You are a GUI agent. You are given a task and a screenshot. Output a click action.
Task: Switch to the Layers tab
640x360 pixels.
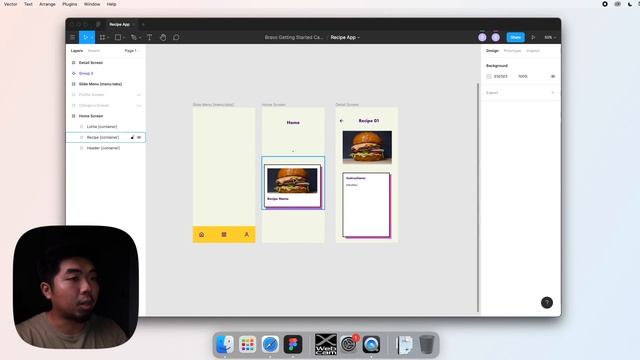point(77,51)
